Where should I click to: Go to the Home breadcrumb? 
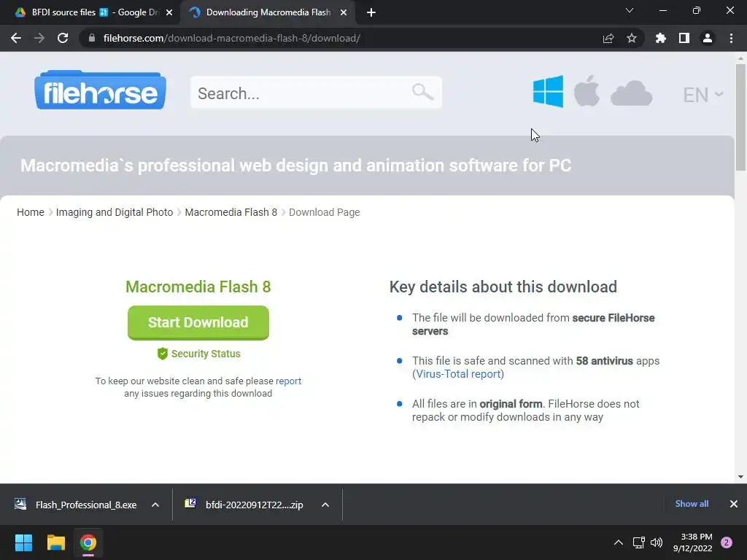(31, 212)
